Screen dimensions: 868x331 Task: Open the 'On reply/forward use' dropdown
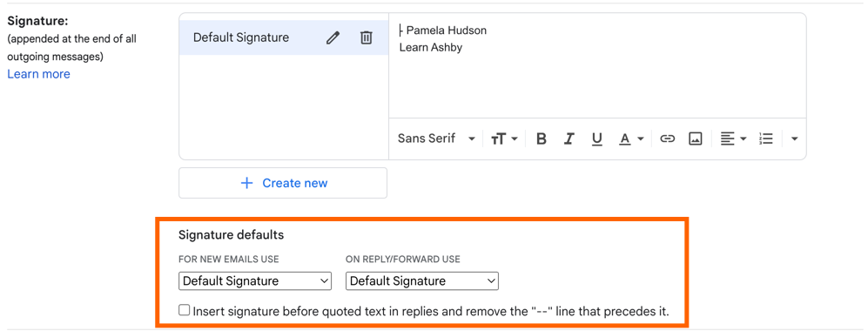(422, 281)
